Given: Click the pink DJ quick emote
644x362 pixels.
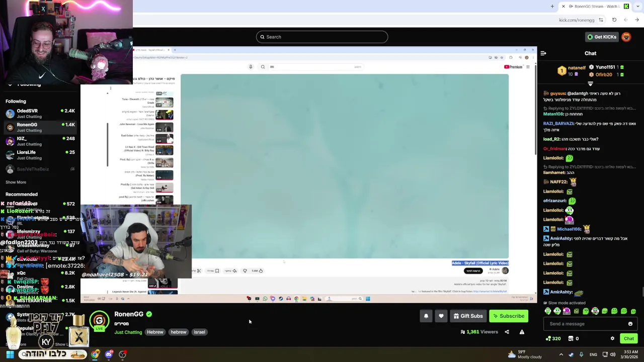Looking at the screenshot, I should [567, 311].
